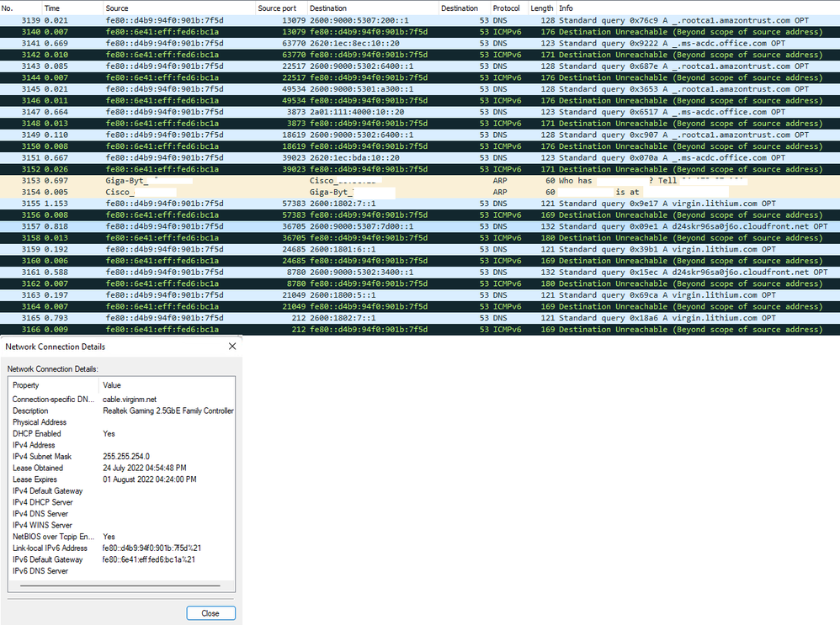840x625 pixels.
Task: Click Realtek Gaming 2.5GbE Family Controller value
Action: (x=168, y=410)
